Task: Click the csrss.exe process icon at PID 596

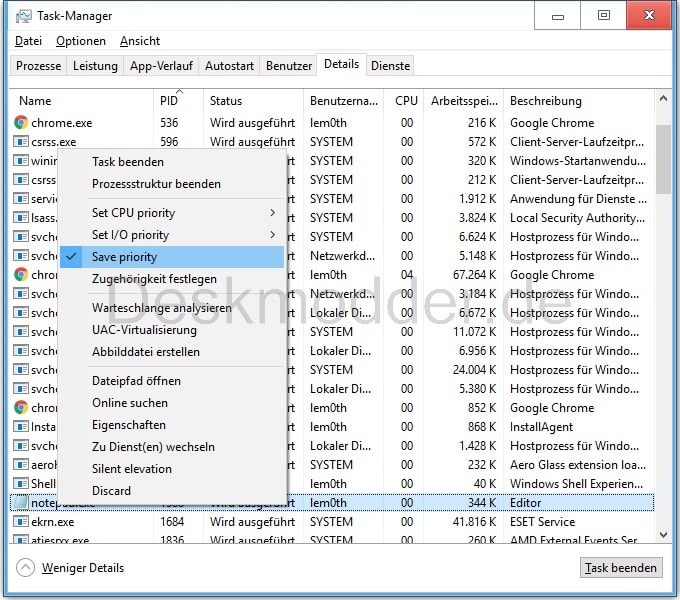Action: [21, 142]
